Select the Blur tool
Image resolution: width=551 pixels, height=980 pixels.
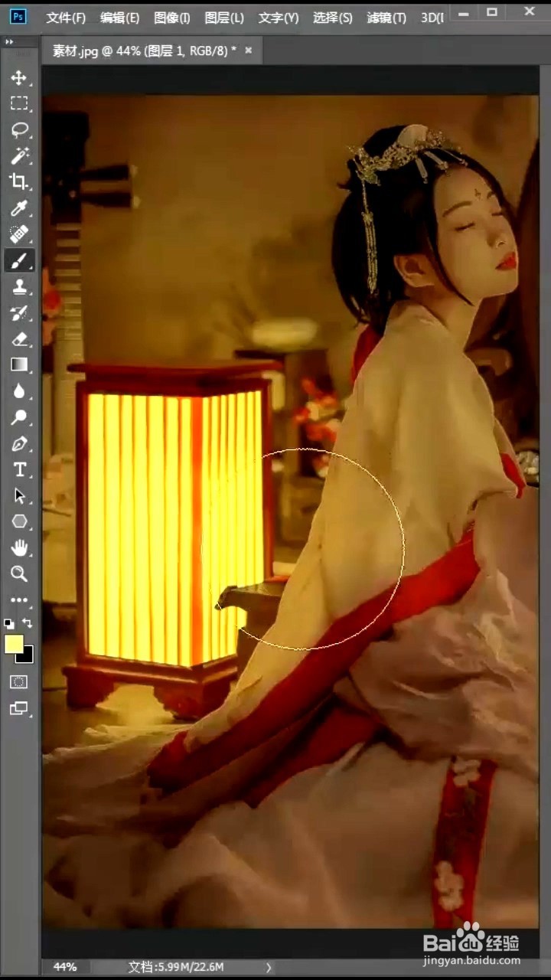tap(19, 390)
